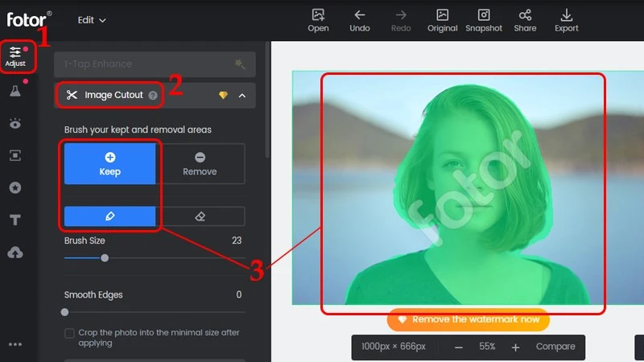
Task: Collapse the Image Cutout section
Action: coord(242,96)
